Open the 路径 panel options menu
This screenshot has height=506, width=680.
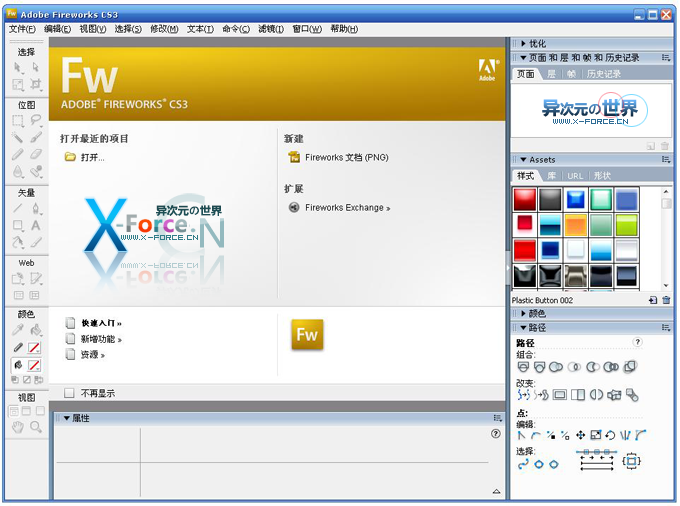point(666,328)
